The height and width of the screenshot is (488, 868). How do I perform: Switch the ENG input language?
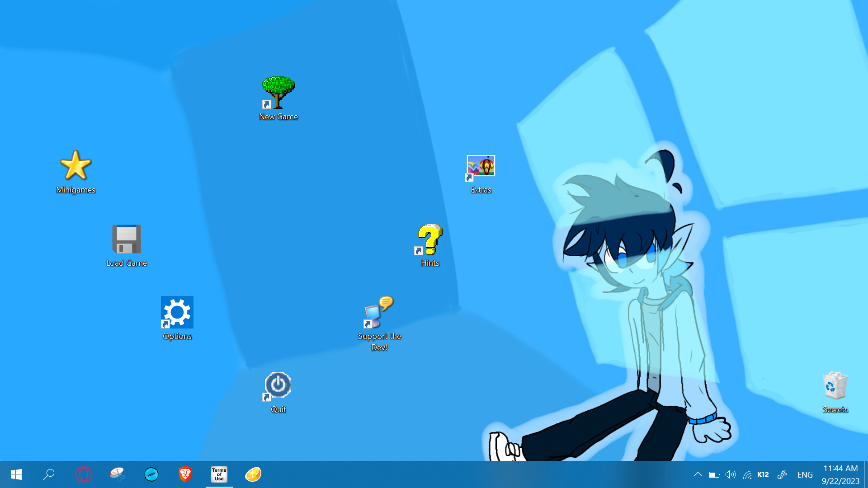point(805,474)
